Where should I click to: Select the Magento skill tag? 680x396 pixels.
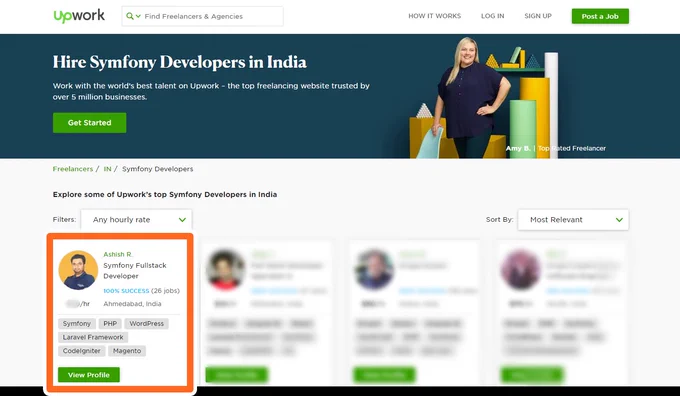[127, 350]
